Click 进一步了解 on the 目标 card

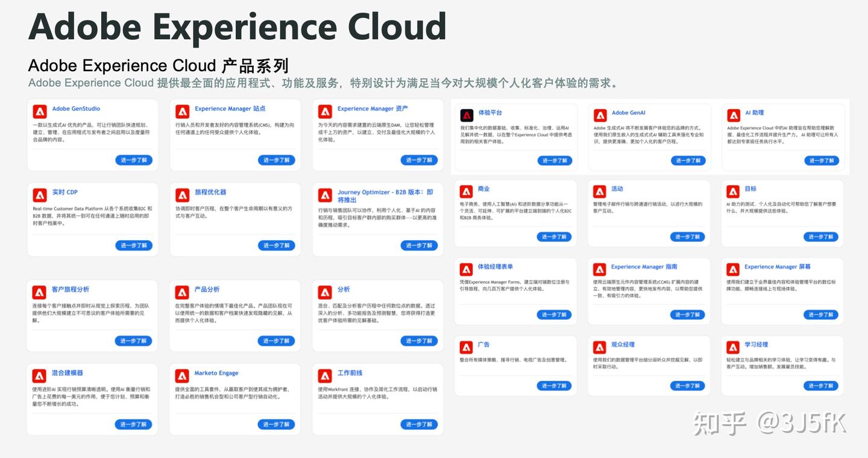821,237
